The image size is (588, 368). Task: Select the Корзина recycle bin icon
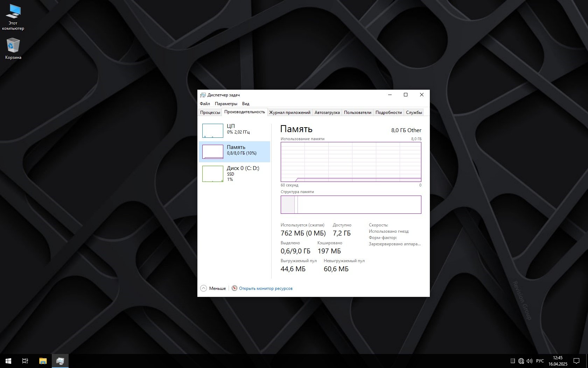coord(13,49)
